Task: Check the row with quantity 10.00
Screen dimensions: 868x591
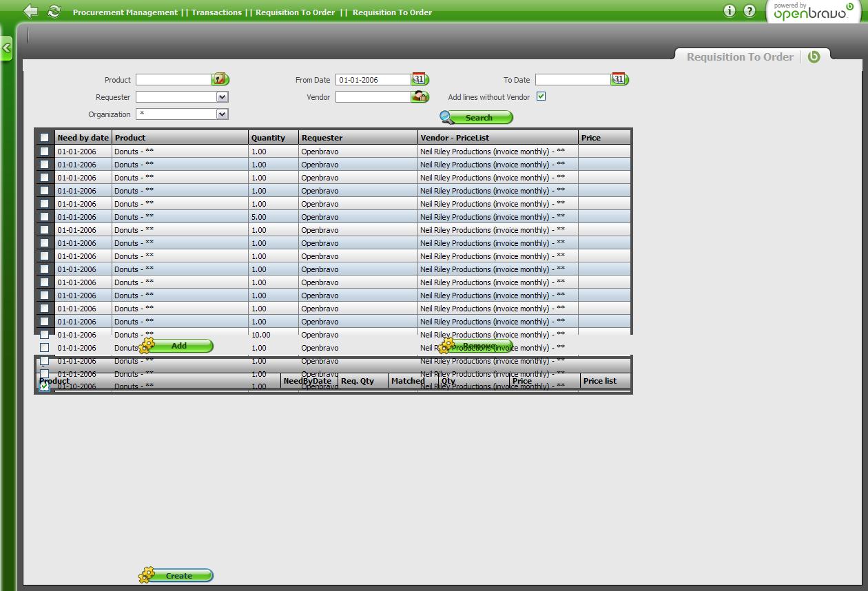Action: (x=45, y=335)
